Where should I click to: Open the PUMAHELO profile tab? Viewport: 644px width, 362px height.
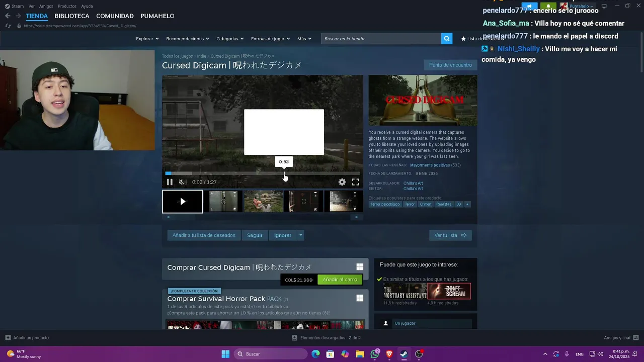click(157, 16)
